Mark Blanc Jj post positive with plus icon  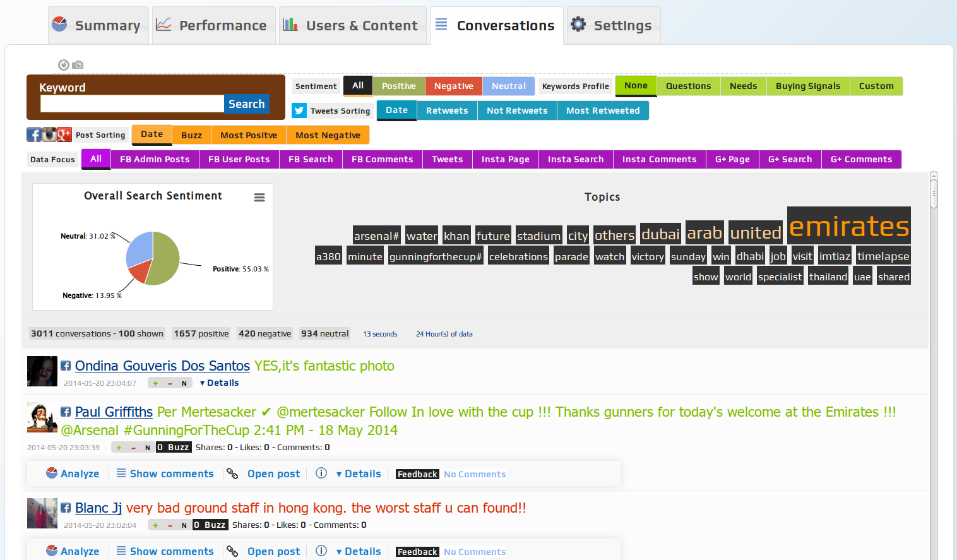coord(155,525)
